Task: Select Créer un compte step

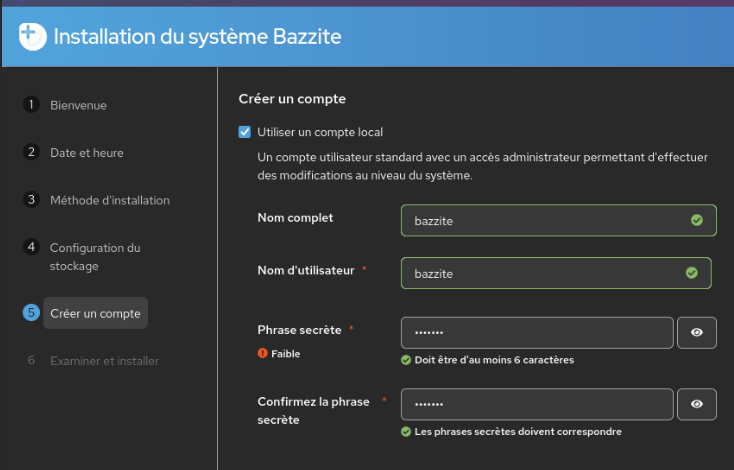Action: point(95,313)
